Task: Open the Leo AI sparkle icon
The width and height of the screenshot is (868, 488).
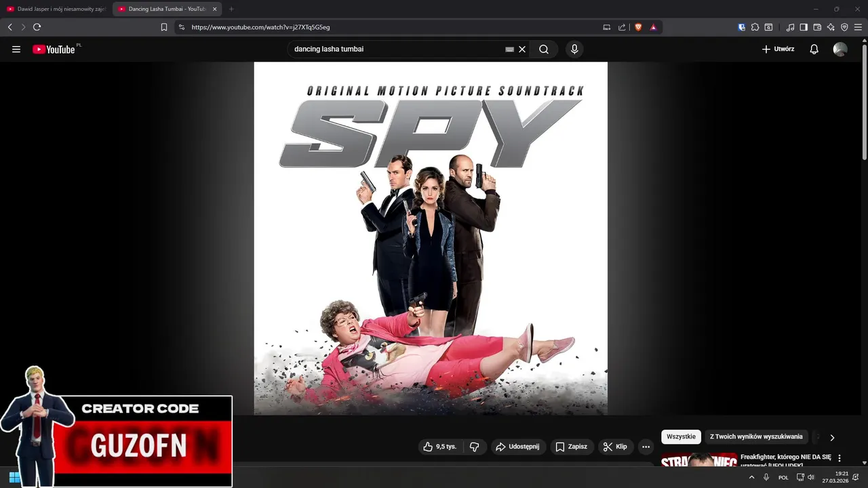Action: click(831, 27)
